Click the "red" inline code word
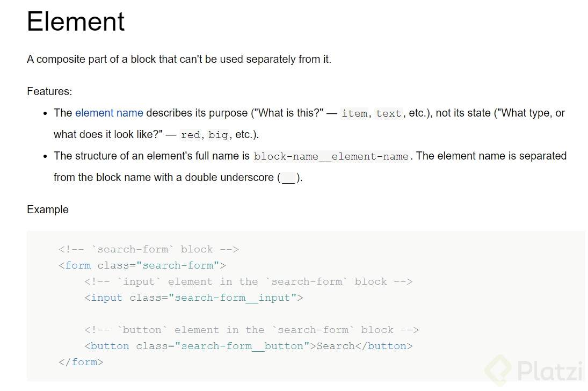 pyautogui.click(x=190, y=135)
